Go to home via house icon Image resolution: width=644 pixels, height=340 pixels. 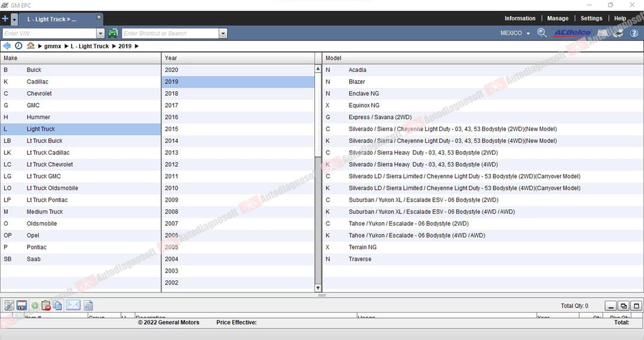tap(30, 45)
